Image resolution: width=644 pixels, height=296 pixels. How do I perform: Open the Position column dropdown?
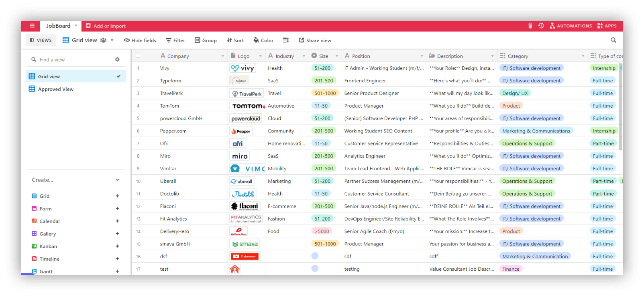[x=422, y=56]
